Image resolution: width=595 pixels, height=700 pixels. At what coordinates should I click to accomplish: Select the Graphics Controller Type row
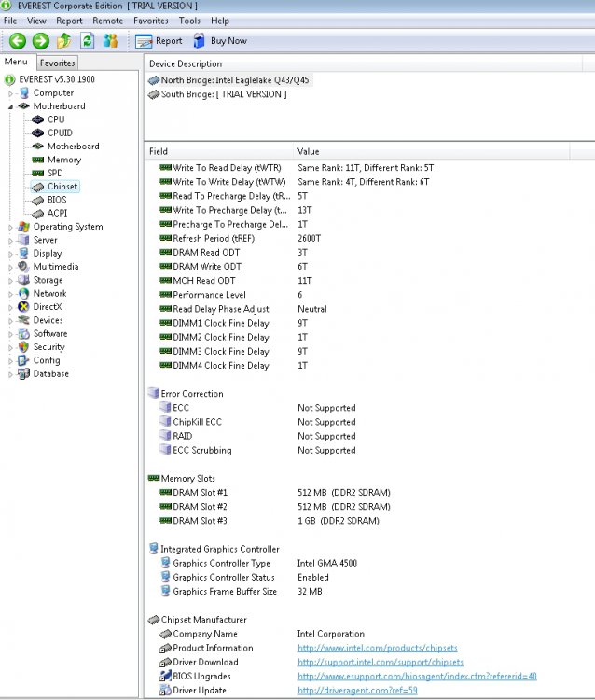[369, 563]
